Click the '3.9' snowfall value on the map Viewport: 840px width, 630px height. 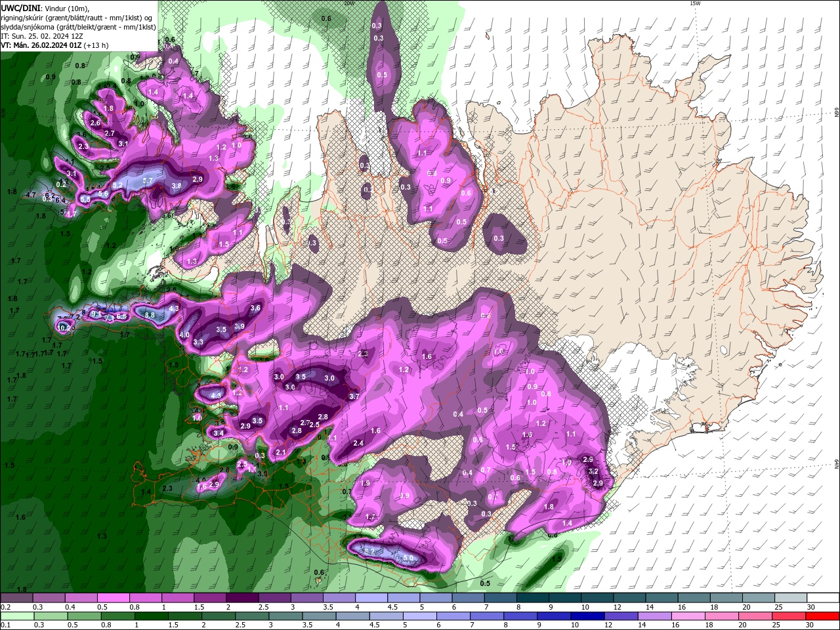(240, 326)
